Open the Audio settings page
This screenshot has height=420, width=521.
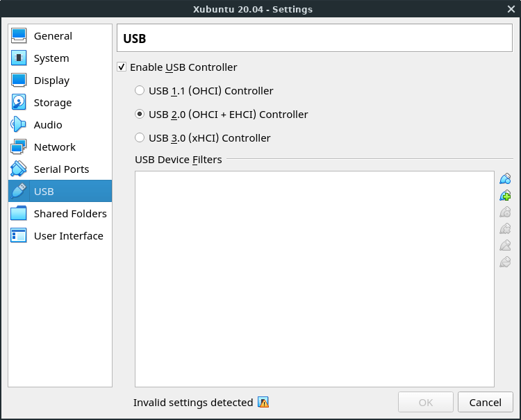[x=47, y=125]
